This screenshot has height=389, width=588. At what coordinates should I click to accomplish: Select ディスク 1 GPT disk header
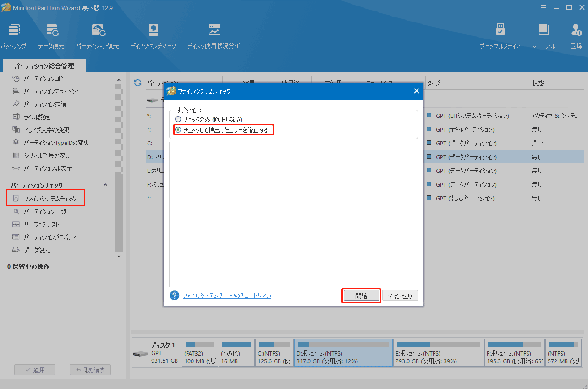coord(156,353)
